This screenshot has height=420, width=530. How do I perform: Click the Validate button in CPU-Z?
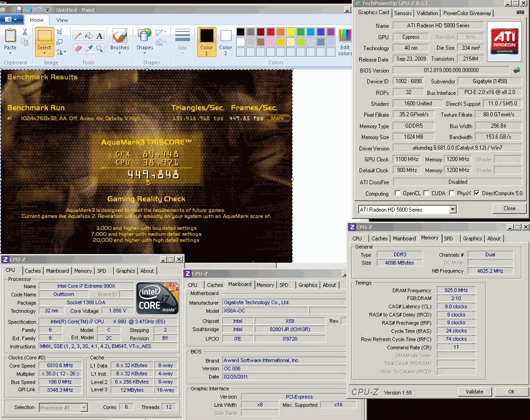point(474,392)
